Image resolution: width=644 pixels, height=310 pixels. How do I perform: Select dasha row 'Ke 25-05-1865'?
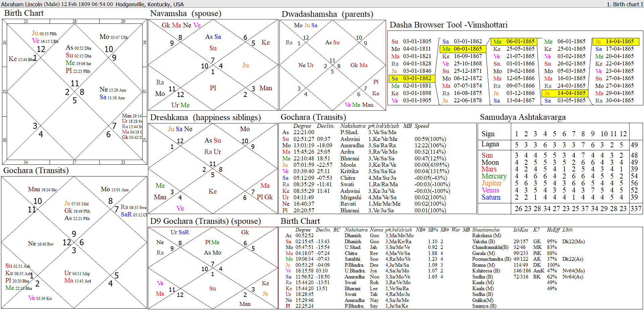click(514, 49)
